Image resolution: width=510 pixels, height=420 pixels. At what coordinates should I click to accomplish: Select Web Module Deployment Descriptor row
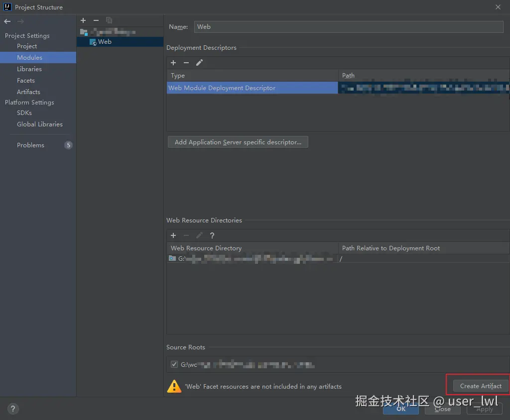(253, 88)
